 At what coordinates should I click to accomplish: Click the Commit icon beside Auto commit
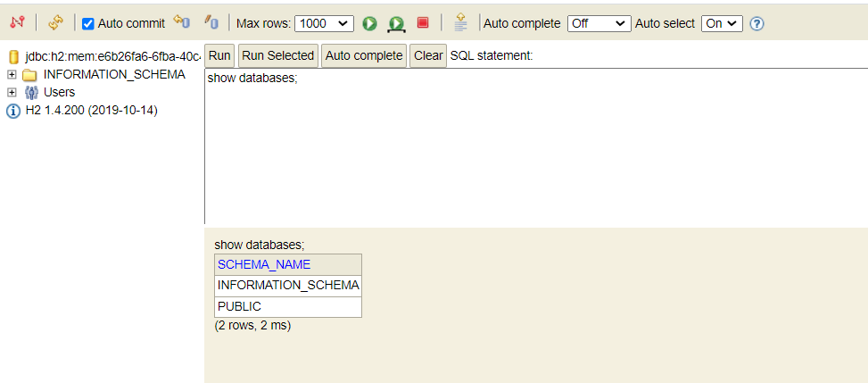182,22
